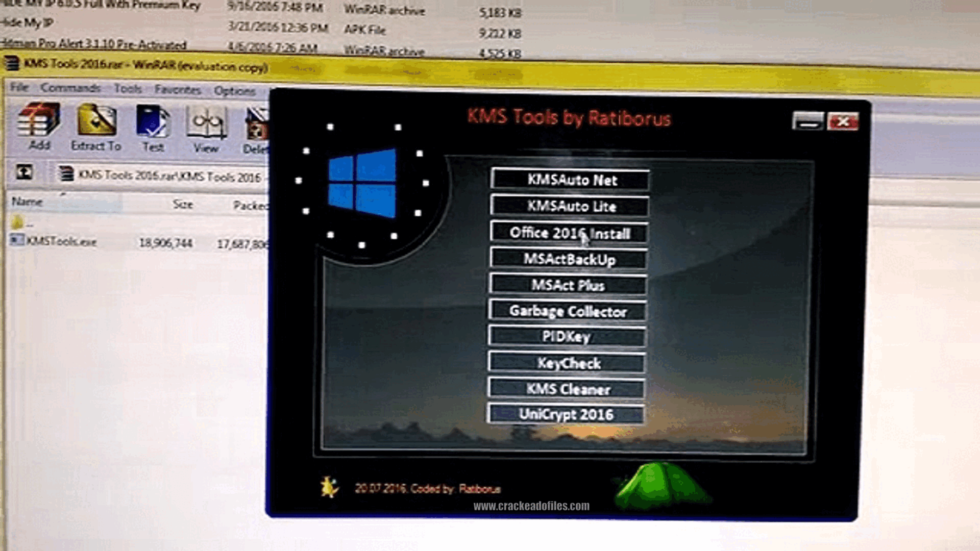This screenshot has height=551, width=980.
Task: Launch KMSAuto Net
Action: 570,180
